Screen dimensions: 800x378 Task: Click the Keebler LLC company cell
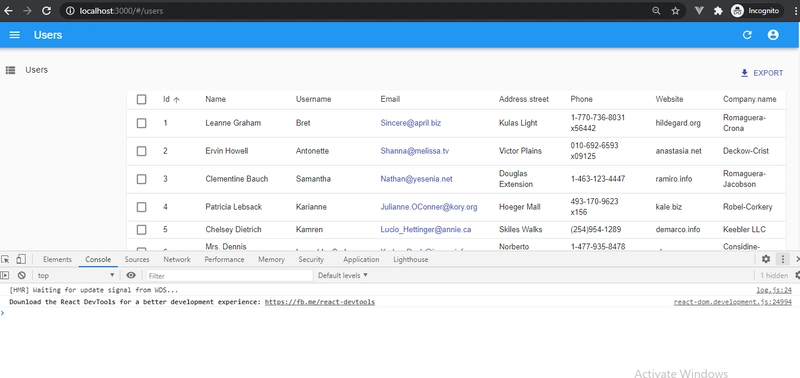point(744,230)
